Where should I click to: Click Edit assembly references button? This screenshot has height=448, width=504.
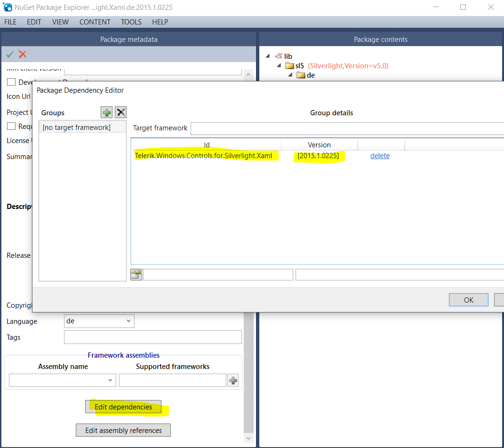123,430
